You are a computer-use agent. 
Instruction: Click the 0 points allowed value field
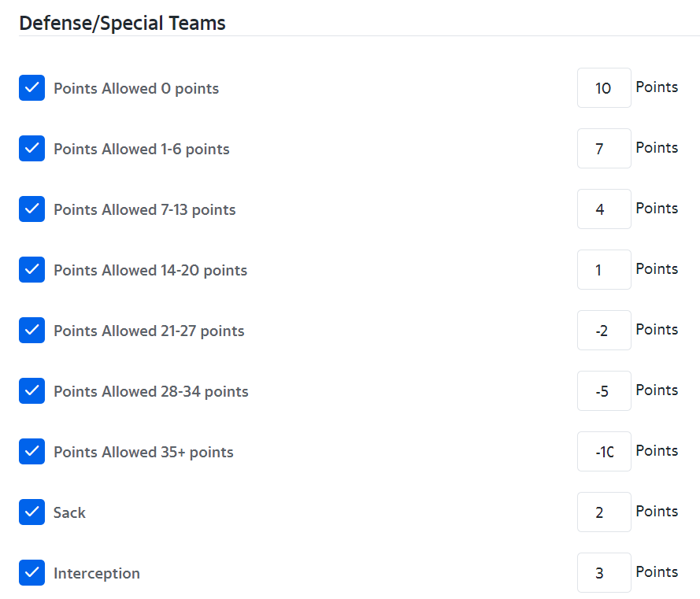point(603,88)
